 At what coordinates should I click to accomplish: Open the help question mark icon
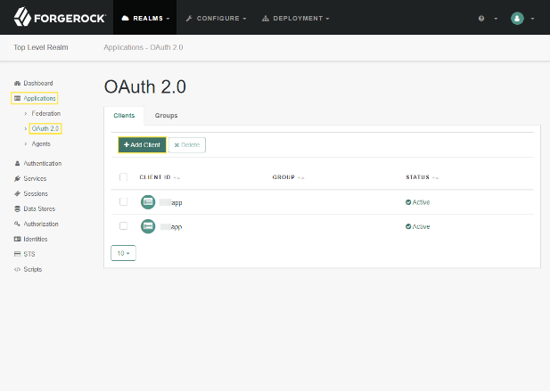tap(482, 18)
